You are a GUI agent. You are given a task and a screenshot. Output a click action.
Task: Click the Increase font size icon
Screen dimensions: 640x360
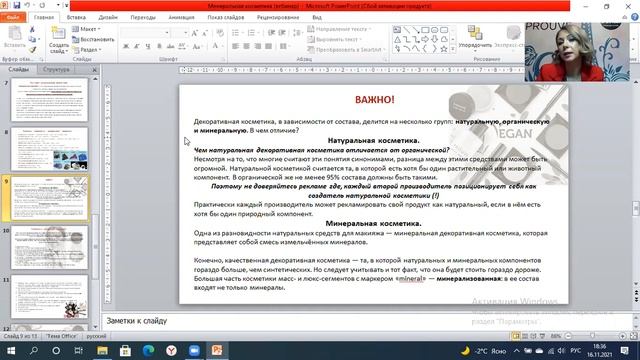click(x=195, y=33)
